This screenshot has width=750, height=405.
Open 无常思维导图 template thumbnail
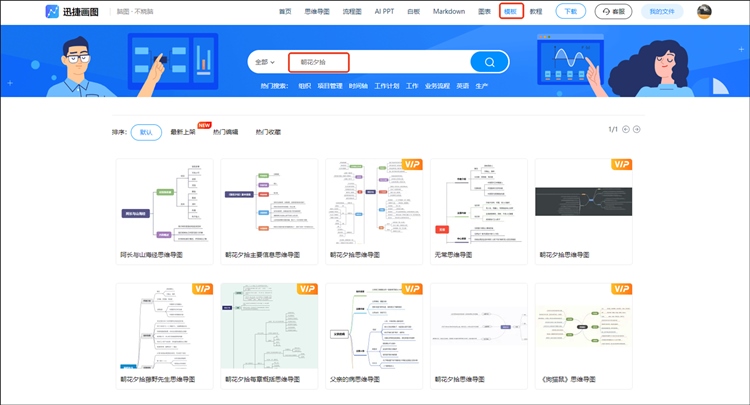479,202
